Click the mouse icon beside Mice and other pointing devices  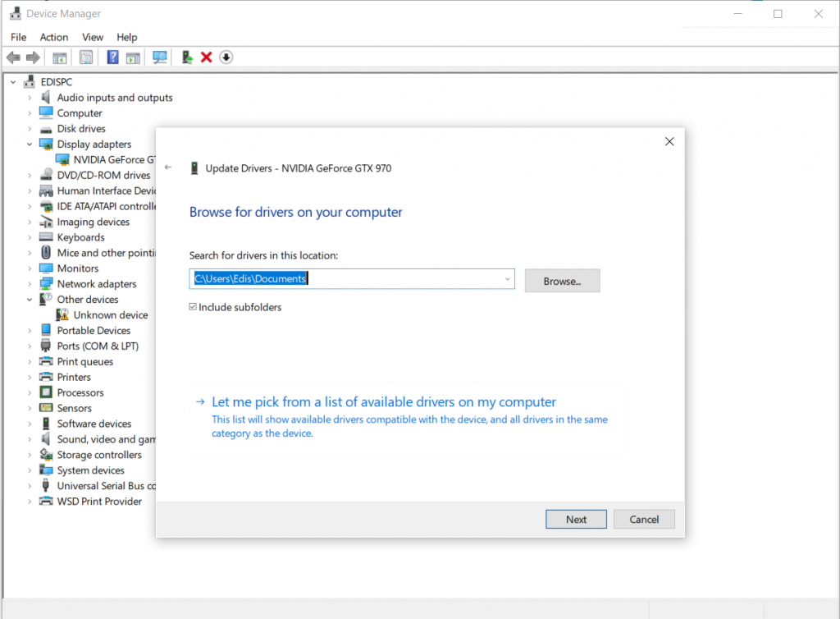46,252
